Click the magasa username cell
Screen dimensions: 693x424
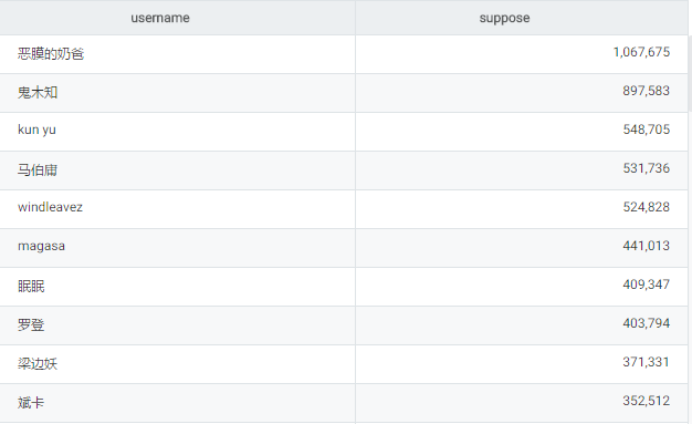click(x=41, y=247)
